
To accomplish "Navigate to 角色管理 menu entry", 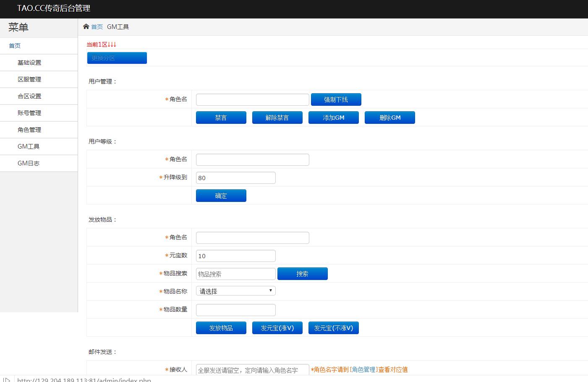I will pos(29,130).
